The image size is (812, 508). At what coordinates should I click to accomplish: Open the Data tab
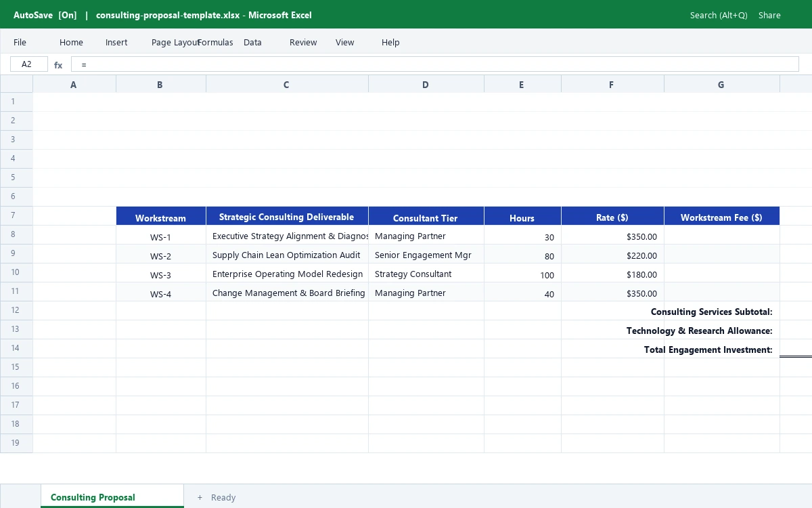pyautogui.click(x=252, y=42)
